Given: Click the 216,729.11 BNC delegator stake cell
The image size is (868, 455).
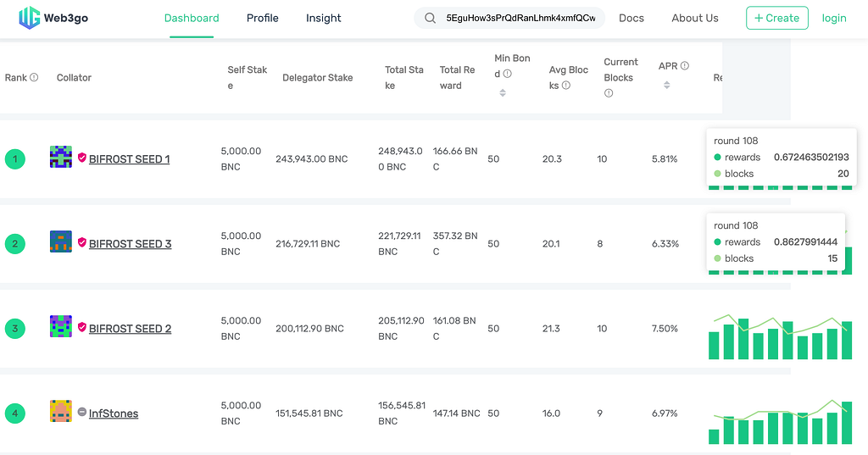Looking at the screenshot, I should 308,244.
